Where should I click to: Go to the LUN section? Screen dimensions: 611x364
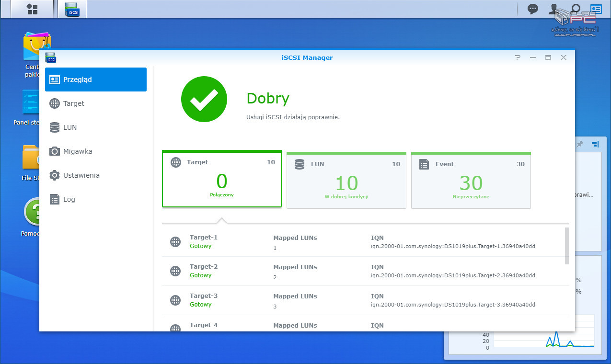pos(69,127)
